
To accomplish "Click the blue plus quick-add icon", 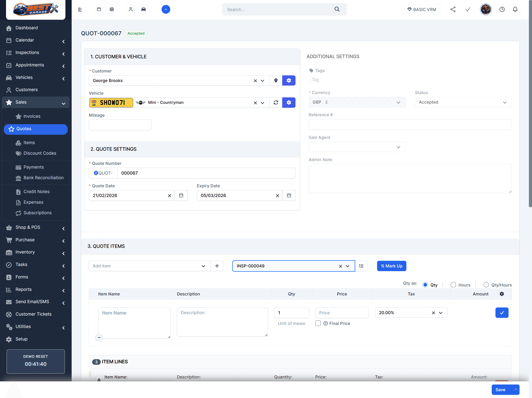I will pyautogui.click(x=166, y=9).
